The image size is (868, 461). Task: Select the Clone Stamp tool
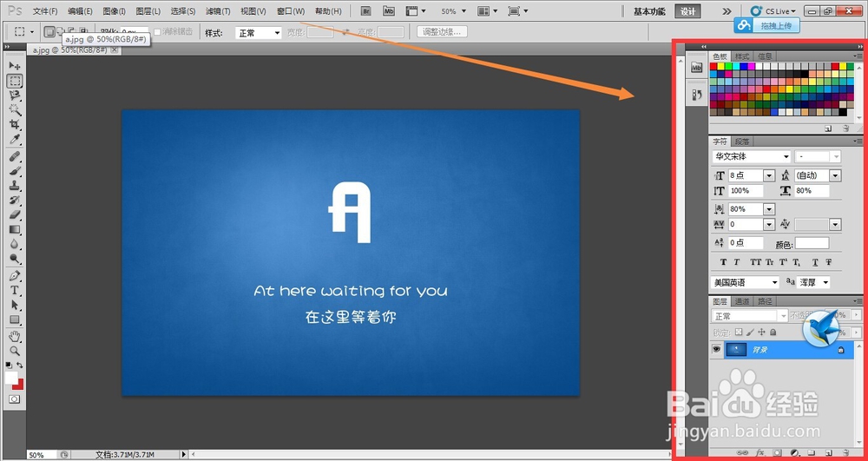coord(15,186)
